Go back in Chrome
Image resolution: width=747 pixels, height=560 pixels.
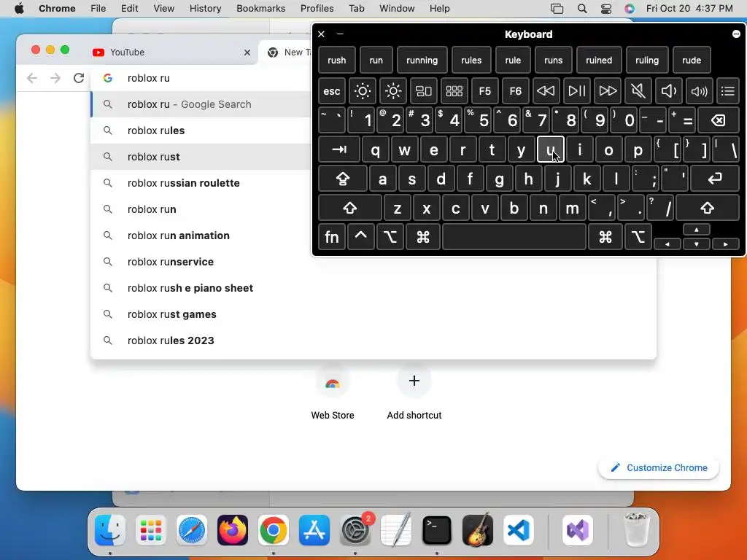(x=32, y=78)
